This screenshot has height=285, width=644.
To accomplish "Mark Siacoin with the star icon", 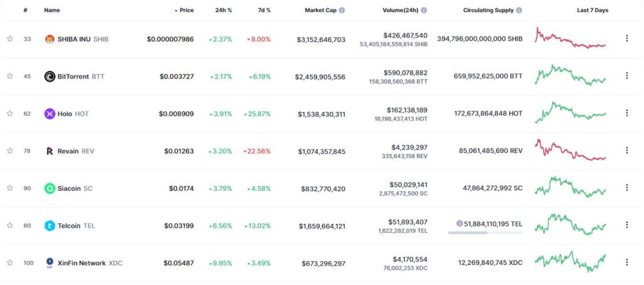I will (10, 188).
